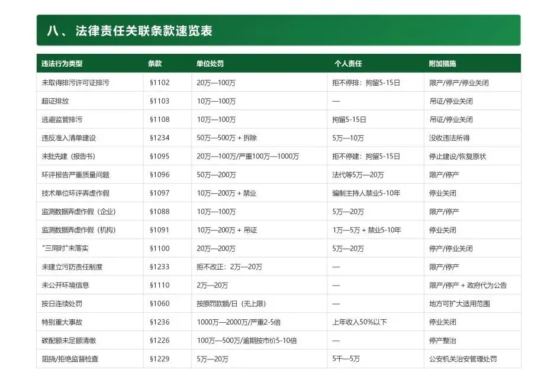Select the cell 未建立污防责任制度
The height and width of the screenshot is (392, 557).
pos(72,267)
